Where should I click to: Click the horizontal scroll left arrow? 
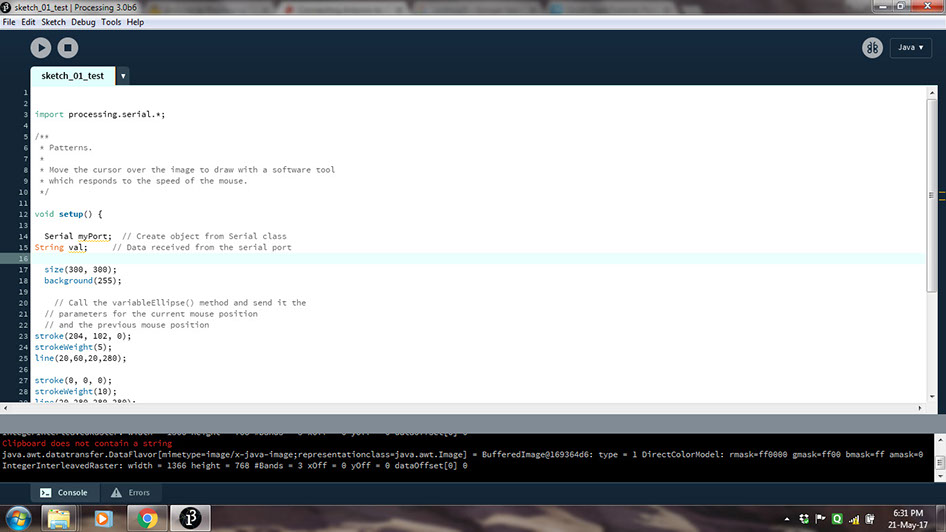pyautogui.click(x=5, y=408)
